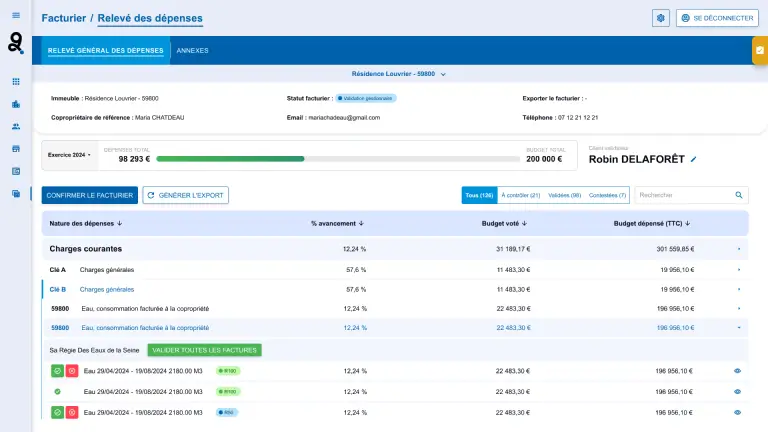The width and height of the screenshot is (768, 432).
Task: Open the hamburger menu in the sidebar
Action: (x=16, y=15)
